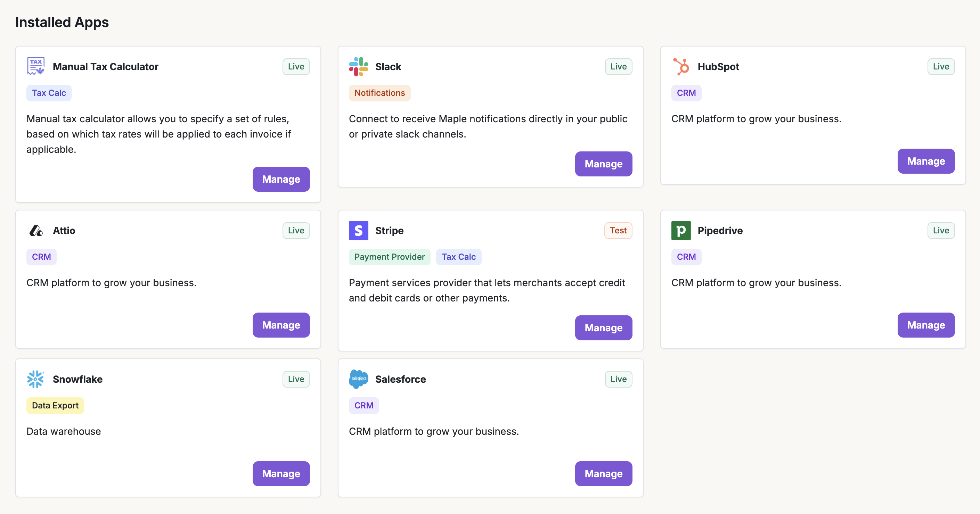The width and height of the screenshot is (980, 514).
Task: Click the Snowflake logo icon
Action: (36, 379)
